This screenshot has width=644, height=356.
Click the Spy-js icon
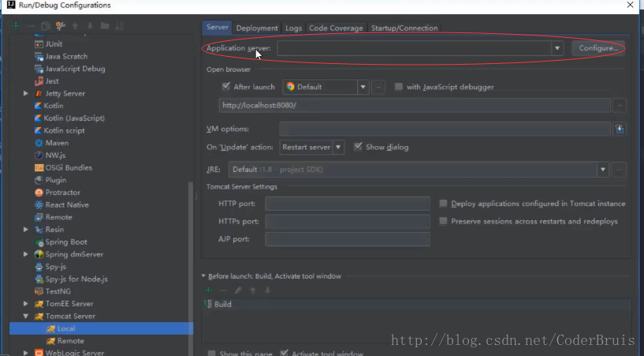tap(39, 267)
